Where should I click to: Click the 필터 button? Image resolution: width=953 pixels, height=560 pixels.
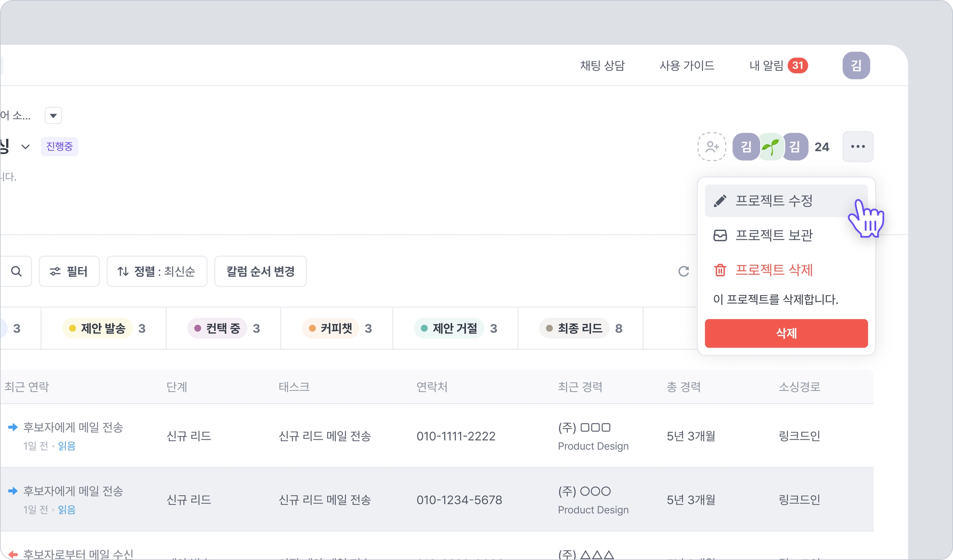pos(69,272)
